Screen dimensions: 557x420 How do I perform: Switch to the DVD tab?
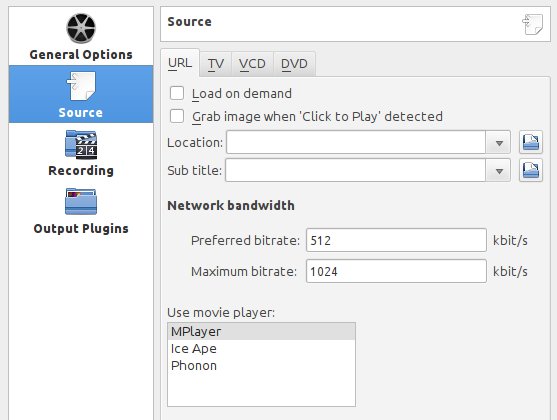(294, 64)
